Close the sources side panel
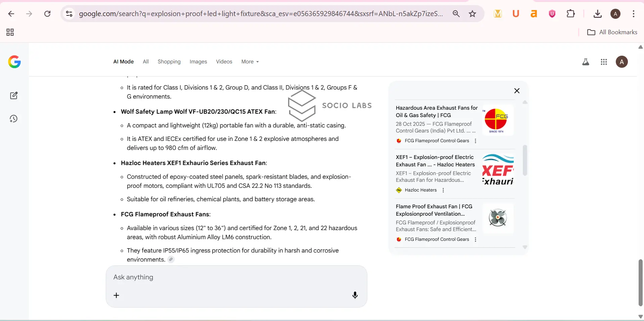Image resolution: width=644 pixels, height=321 pixels. coord(517,91)
